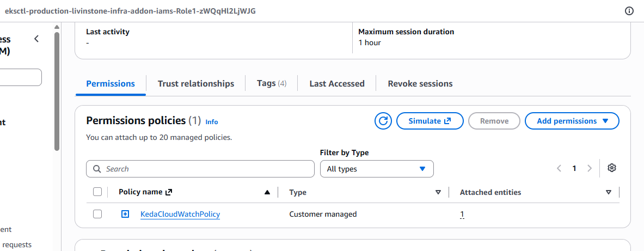Viewport: 644px width, 251px height.
Task: Launch the Simulate policy button
Action: (430, 121)
